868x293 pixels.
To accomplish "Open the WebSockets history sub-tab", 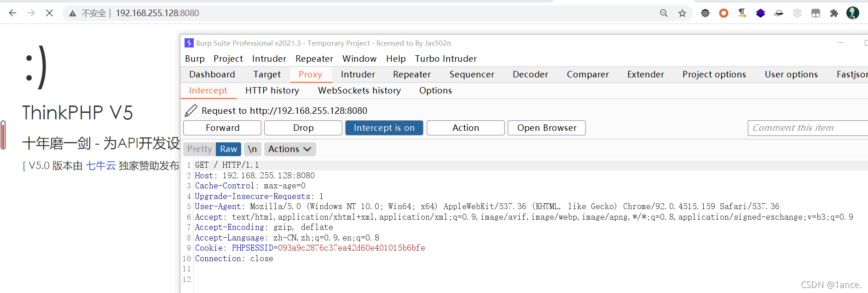I will click(x=359, y=90).
